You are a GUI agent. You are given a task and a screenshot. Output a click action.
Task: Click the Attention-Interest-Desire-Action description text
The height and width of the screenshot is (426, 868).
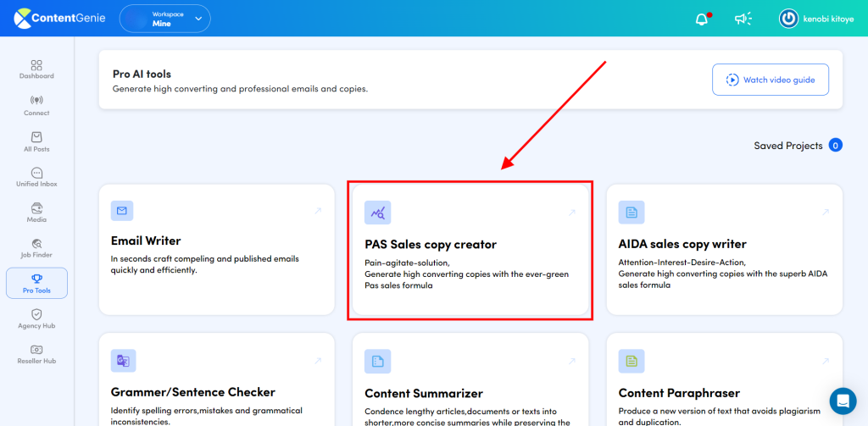[x=723, y=274]
